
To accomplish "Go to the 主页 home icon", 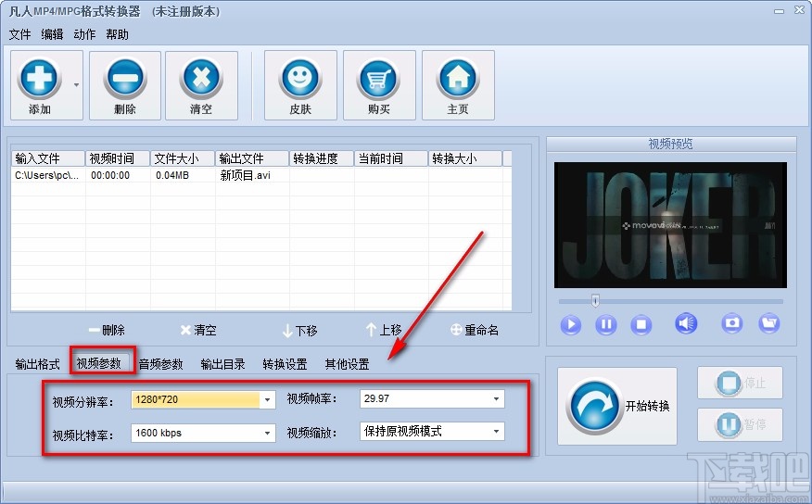I will (458, 78).
